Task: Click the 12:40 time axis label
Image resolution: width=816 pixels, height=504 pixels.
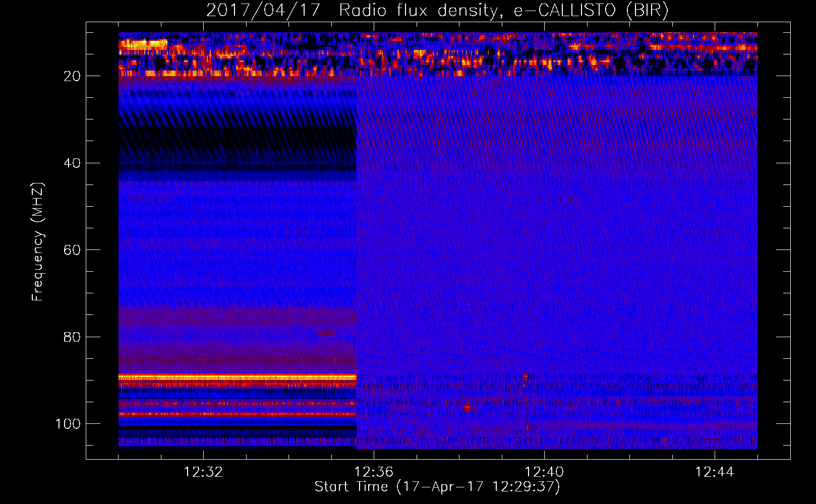Action: 544,472
